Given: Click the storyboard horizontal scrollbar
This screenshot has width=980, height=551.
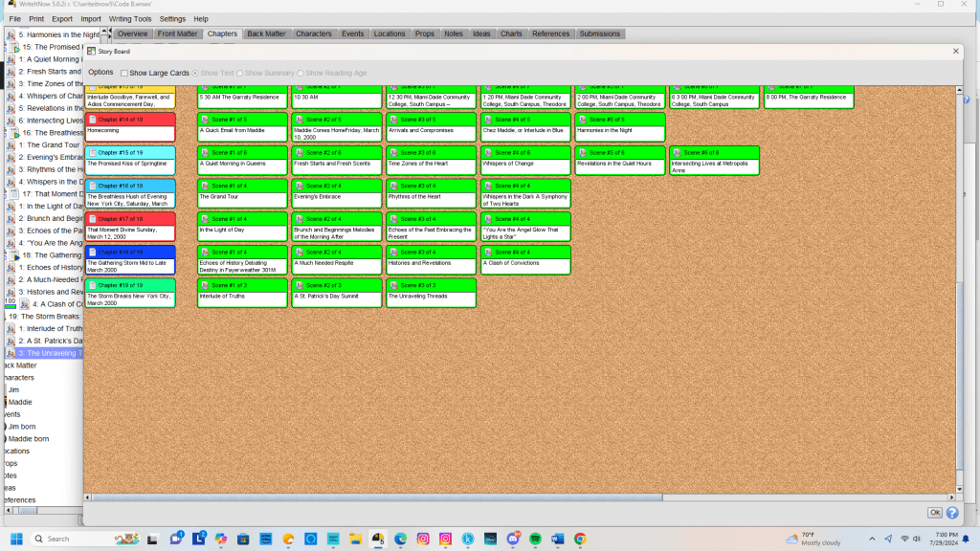Looking at the screenshot, I should pyautogui.click(x=517, y=497).
